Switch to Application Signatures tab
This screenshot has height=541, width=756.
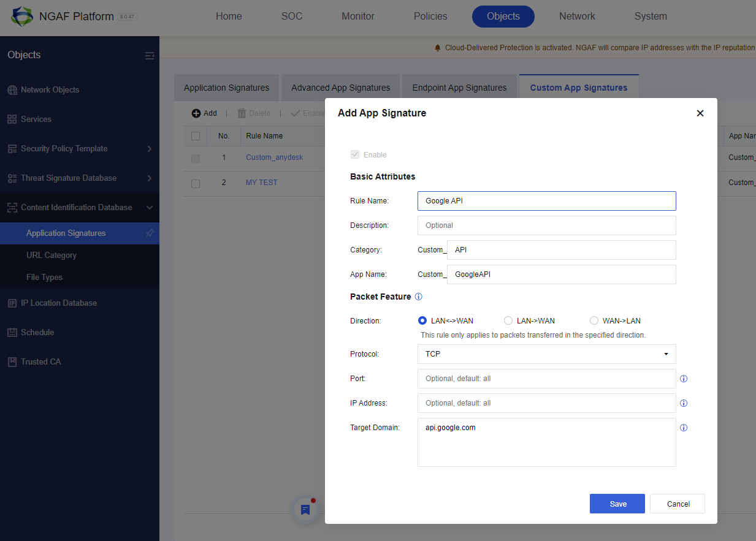(226, 88)
